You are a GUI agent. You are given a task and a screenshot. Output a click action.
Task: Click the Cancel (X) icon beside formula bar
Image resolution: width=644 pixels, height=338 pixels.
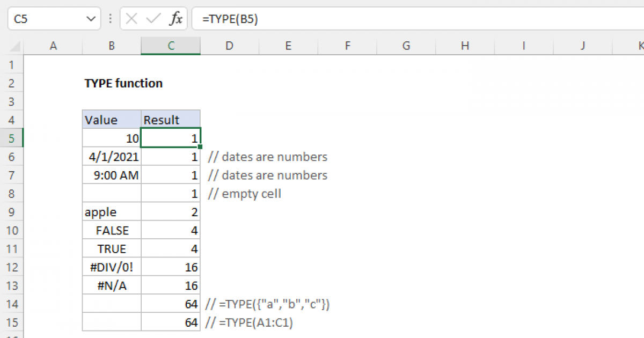pos(130,18)
